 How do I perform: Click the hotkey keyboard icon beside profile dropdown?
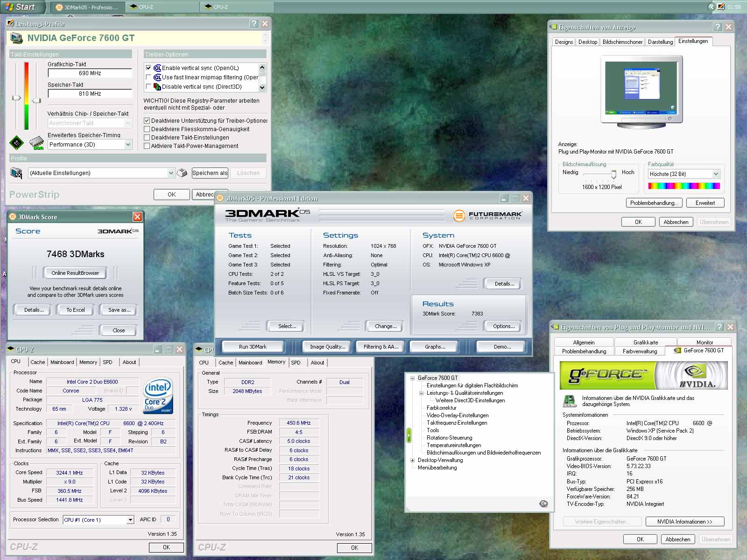point(183,173)
